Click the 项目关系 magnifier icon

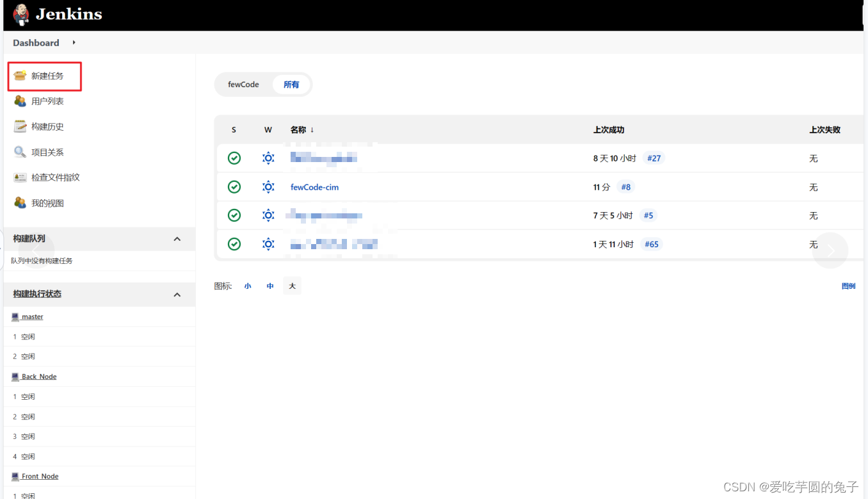click(20, 152)
